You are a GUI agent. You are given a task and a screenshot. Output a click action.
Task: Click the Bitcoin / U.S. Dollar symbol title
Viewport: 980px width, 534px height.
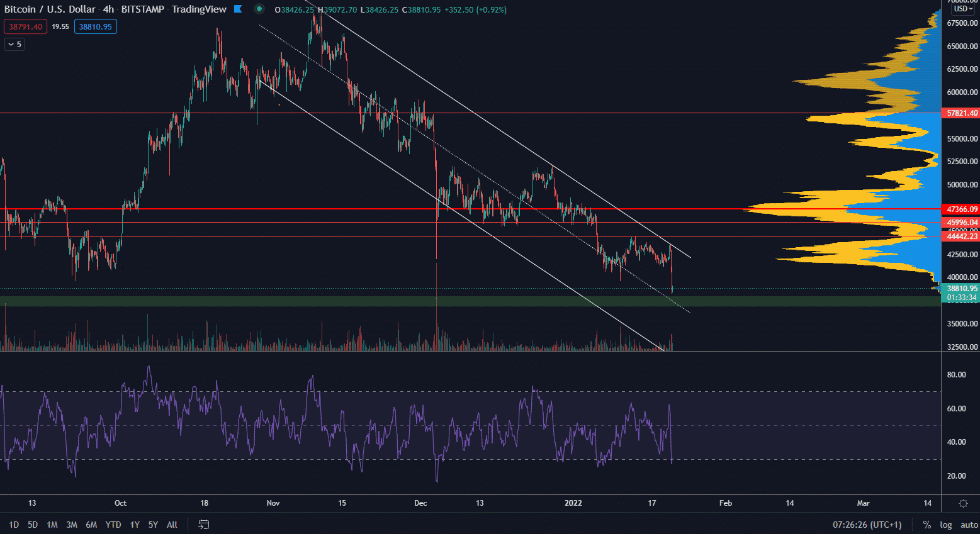(x=50, y=9)
